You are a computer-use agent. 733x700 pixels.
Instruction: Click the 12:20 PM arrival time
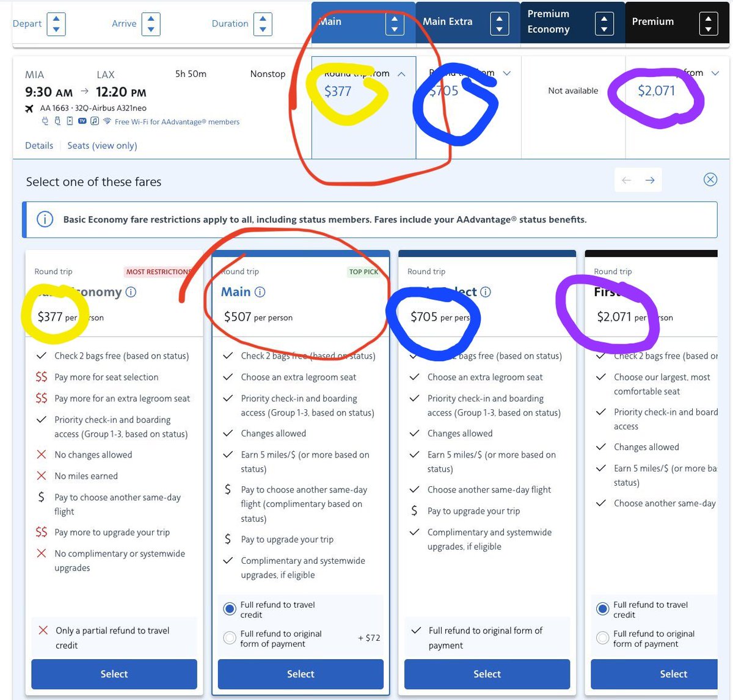(121, 92)
